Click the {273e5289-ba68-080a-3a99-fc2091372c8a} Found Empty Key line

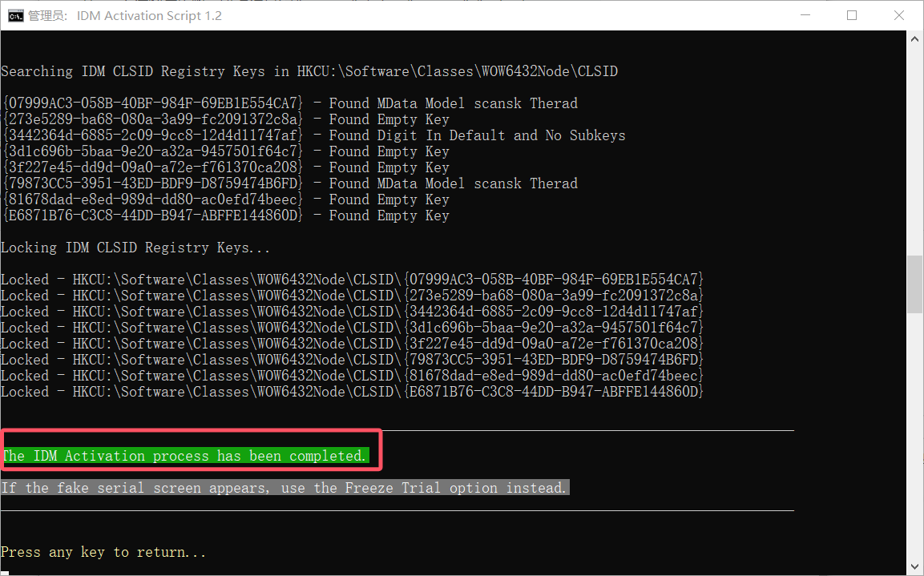pos(226,119)
